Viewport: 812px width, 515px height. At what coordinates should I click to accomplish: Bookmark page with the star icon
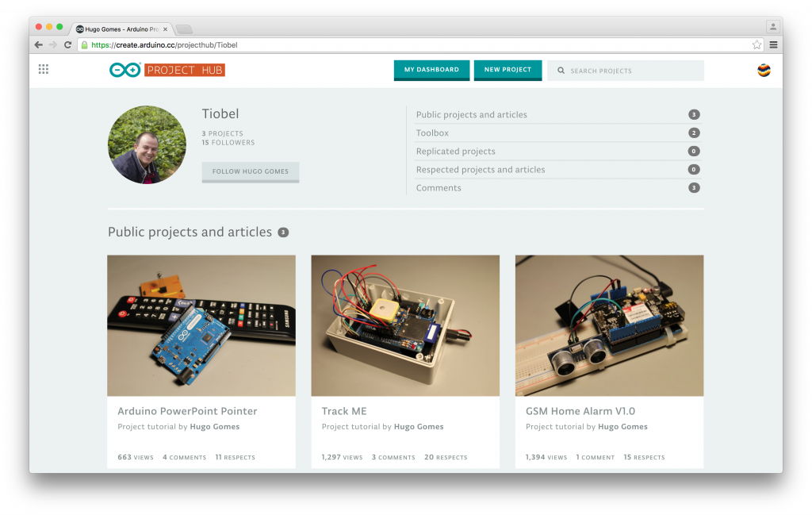[x=756, y=45]
